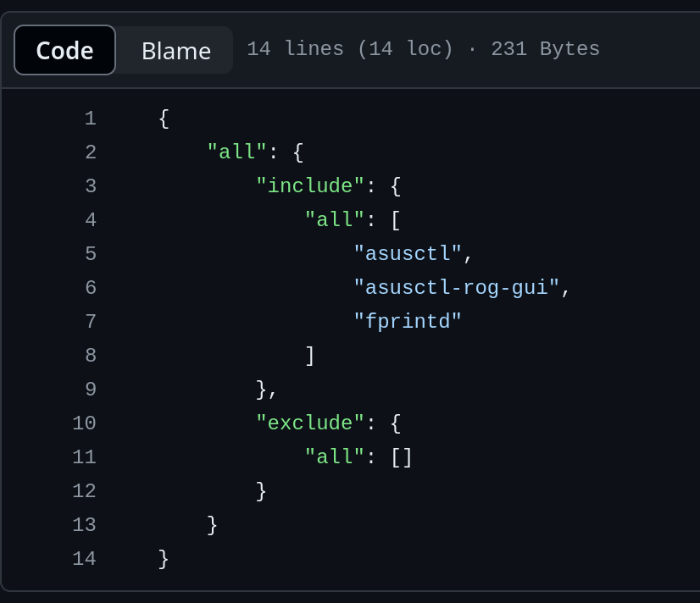Click line number 4
The width and height of the screenshot is (700, 603).
pos(90,220)
